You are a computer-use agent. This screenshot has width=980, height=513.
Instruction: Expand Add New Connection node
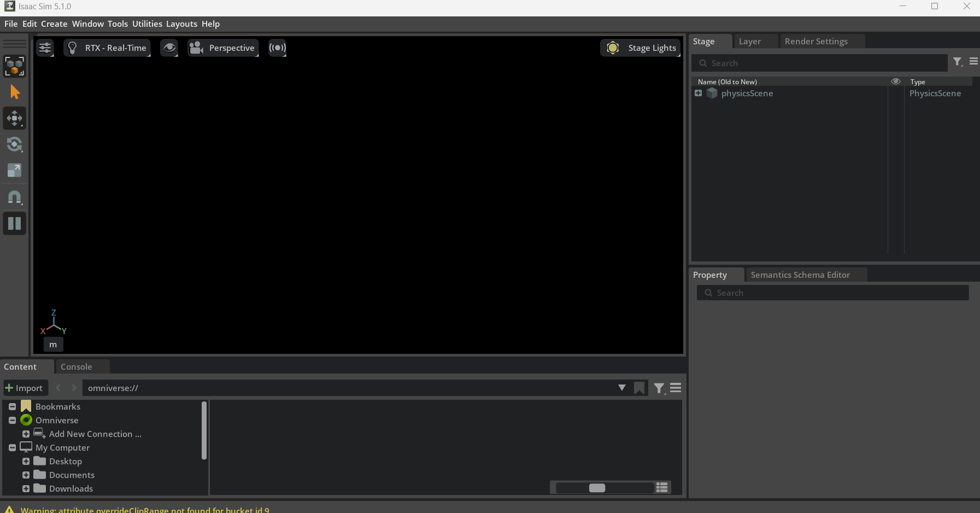pyautogui.click(x=26, y=434)
